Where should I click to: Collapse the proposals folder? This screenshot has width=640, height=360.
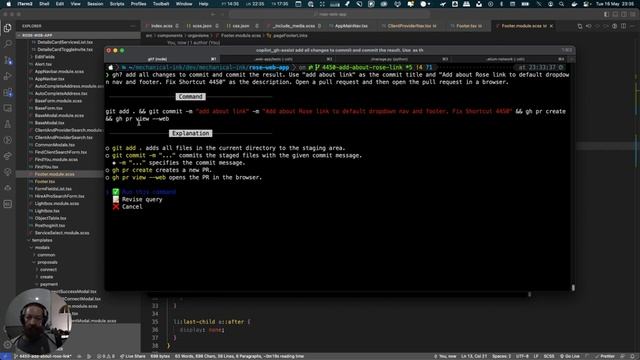click(47, 262)
